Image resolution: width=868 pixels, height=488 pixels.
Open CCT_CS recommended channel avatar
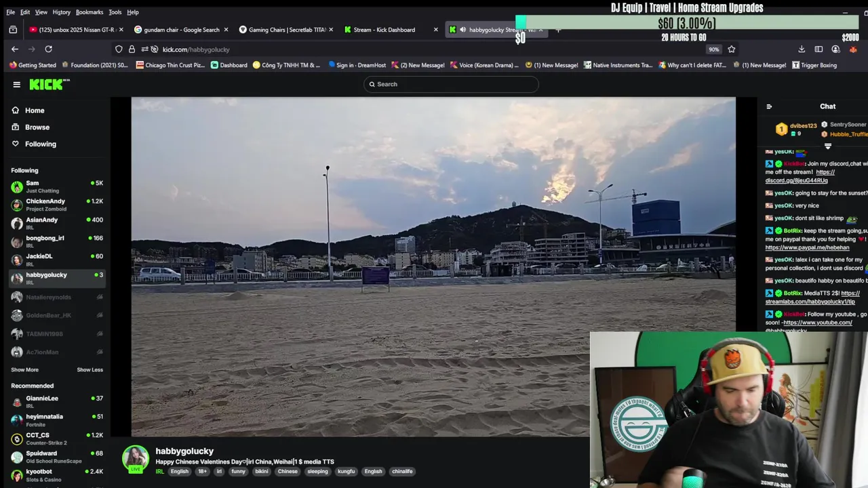(x=17, y=439)
